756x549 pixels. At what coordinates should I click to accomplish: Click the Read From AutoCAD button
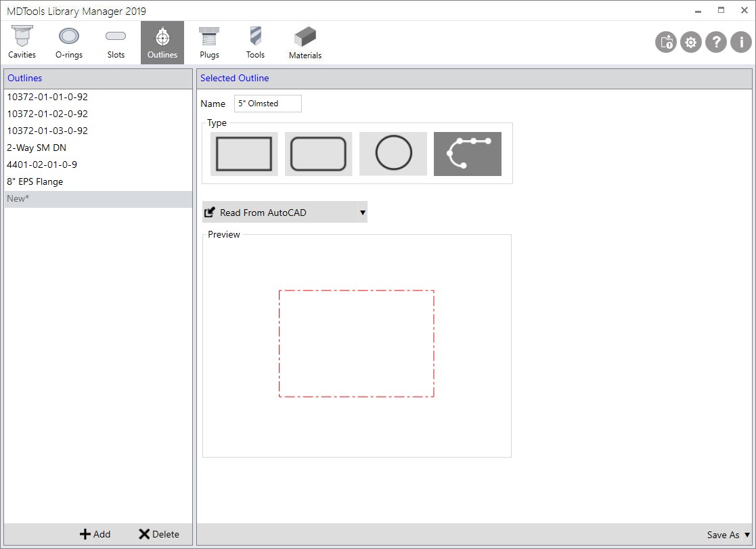click(x=280, y=213)
